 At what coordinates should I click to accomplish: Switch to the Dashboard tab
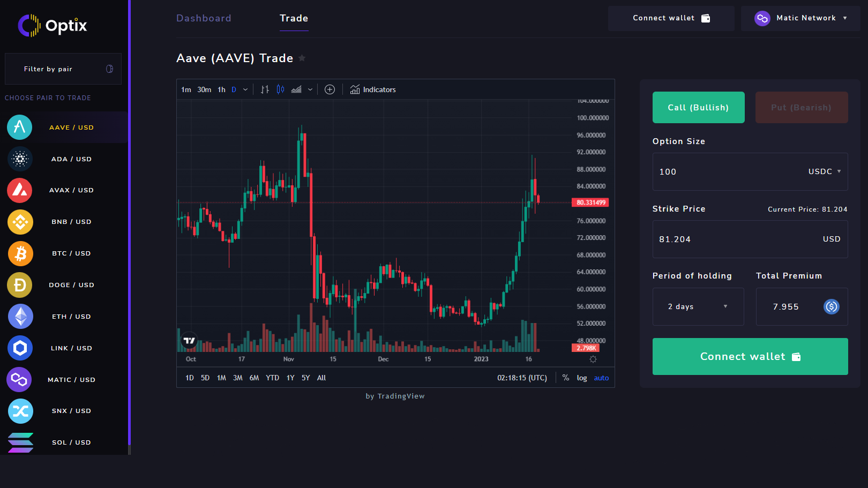coord(204,18)
